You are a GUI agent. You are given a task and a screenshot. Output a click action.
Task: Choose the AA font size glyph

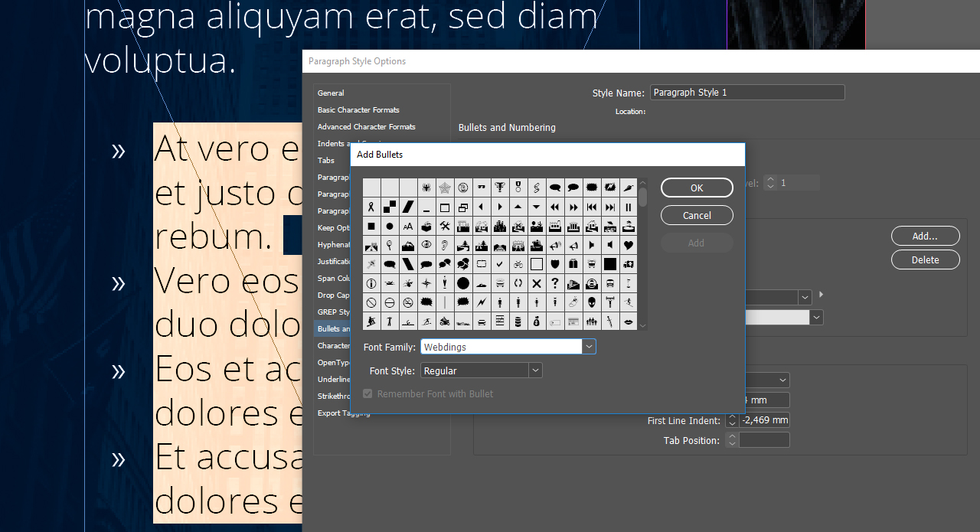(x=408, y=226)
